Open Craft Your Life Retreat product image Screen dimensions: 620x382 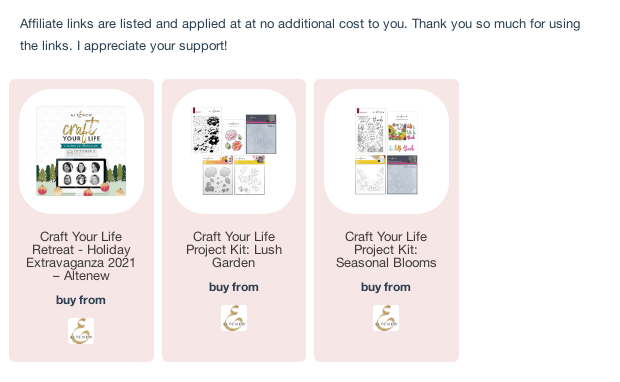81,151
